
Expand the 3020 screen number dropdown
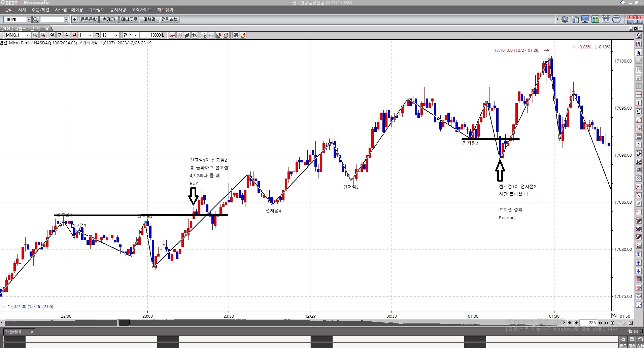29,20
